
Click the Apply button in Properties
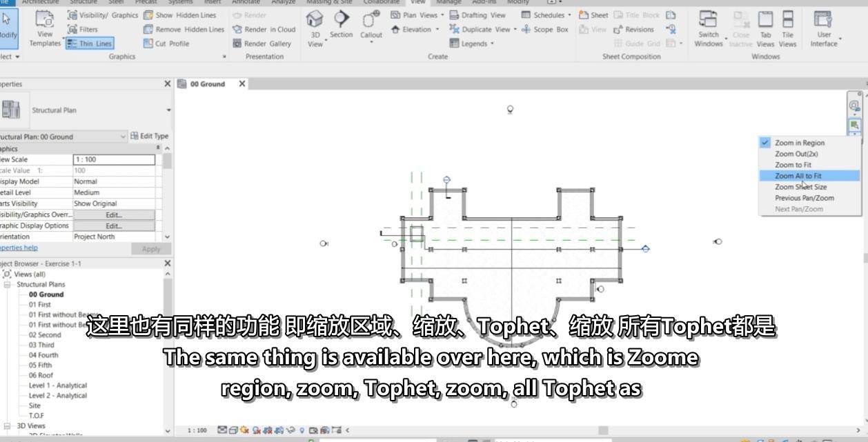(151, 249)
